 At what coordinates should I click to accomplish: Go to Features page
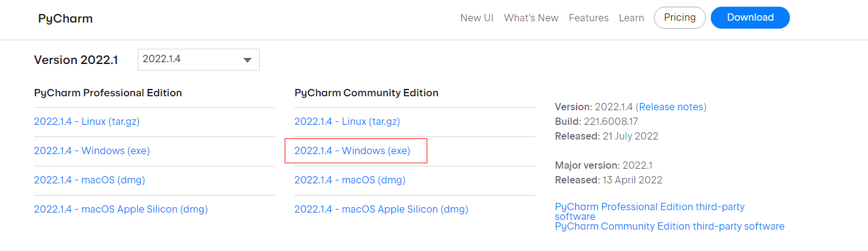[588, 18]
